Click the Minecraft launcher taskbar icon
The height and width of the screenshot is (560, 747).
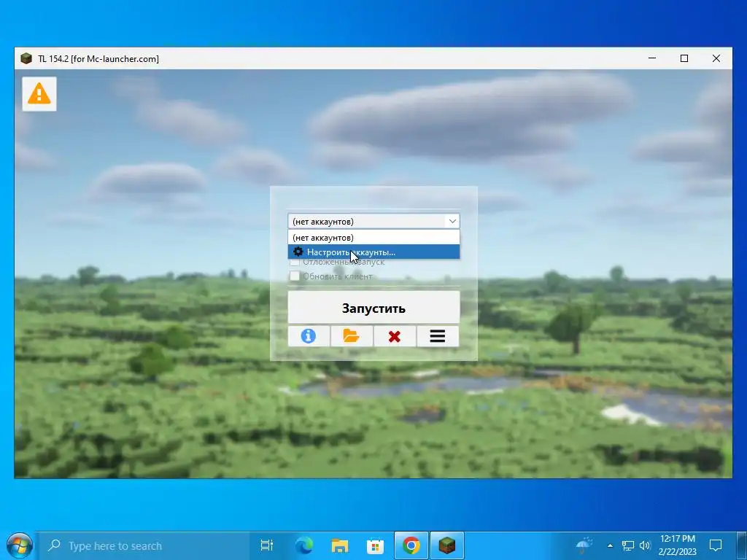coord(447,545)
